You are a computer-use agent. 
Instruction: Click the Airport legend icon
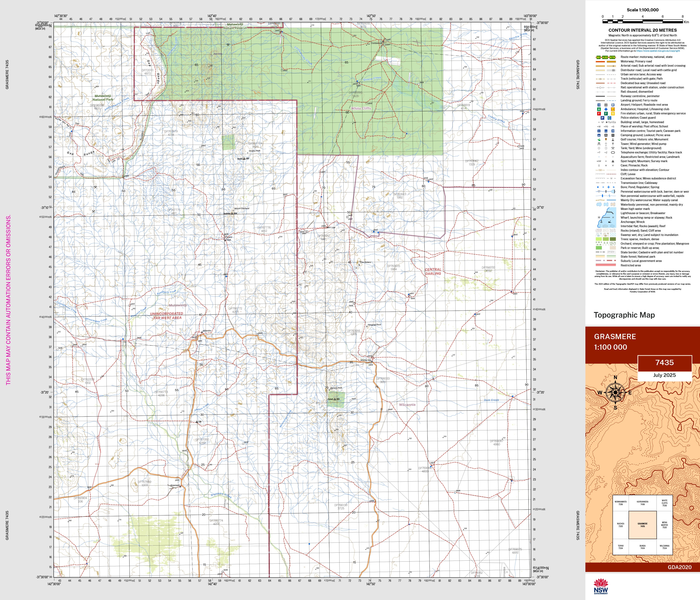tap(599, 105)
